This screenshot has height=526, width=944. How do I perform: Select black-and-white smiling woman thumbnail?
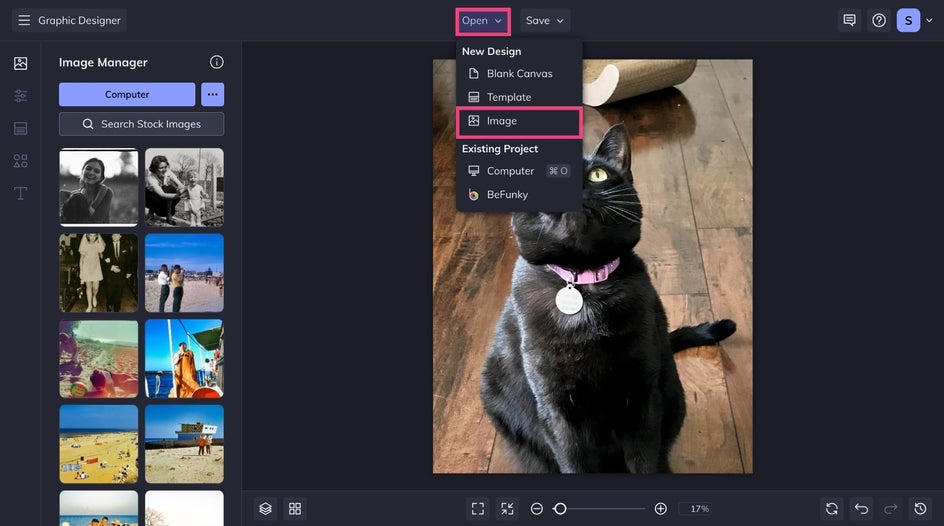click(x=99, y=187)
